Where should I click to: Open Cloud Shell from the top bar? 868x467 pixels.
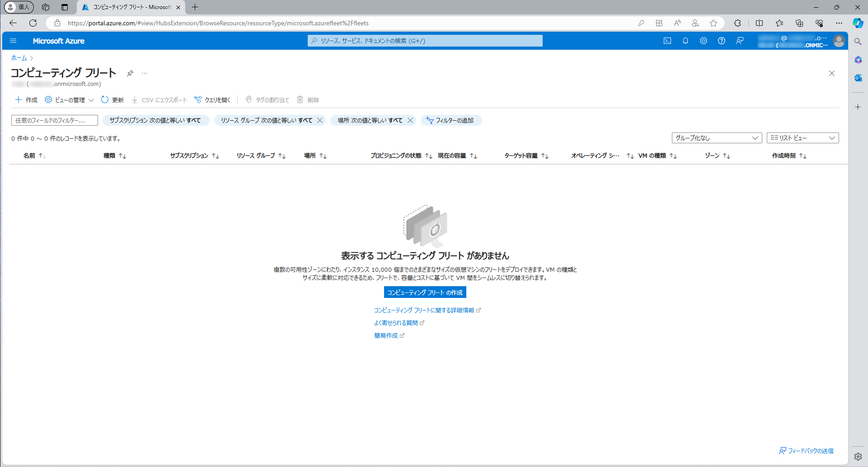pyautogui.click(x=667, y=41)
